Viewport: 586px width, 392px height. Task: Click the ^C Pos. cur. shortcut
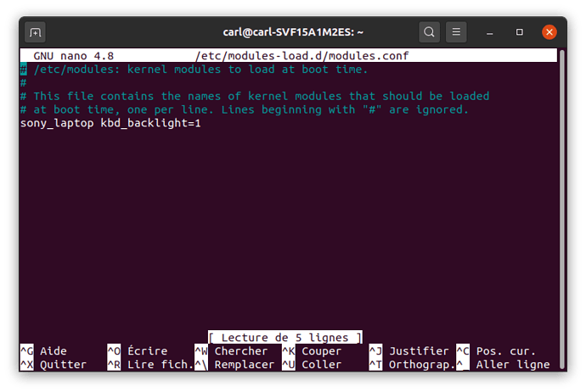coord(499,351)
